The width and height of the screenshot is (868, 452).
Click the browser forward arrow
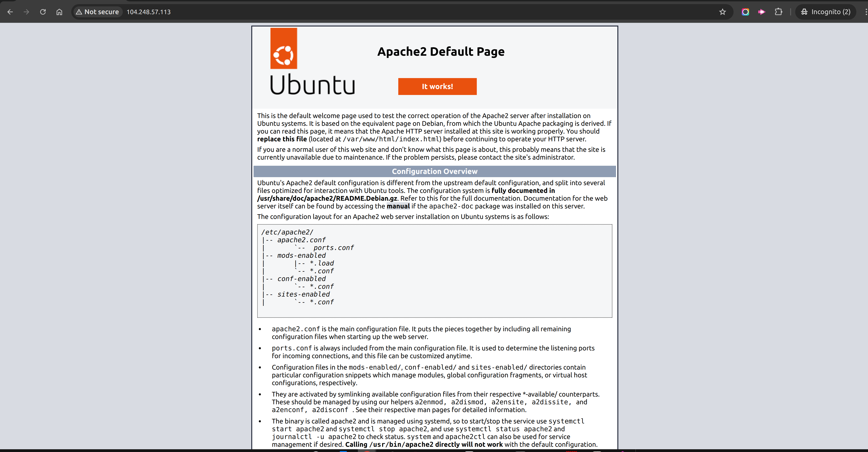tap(26, 12)
